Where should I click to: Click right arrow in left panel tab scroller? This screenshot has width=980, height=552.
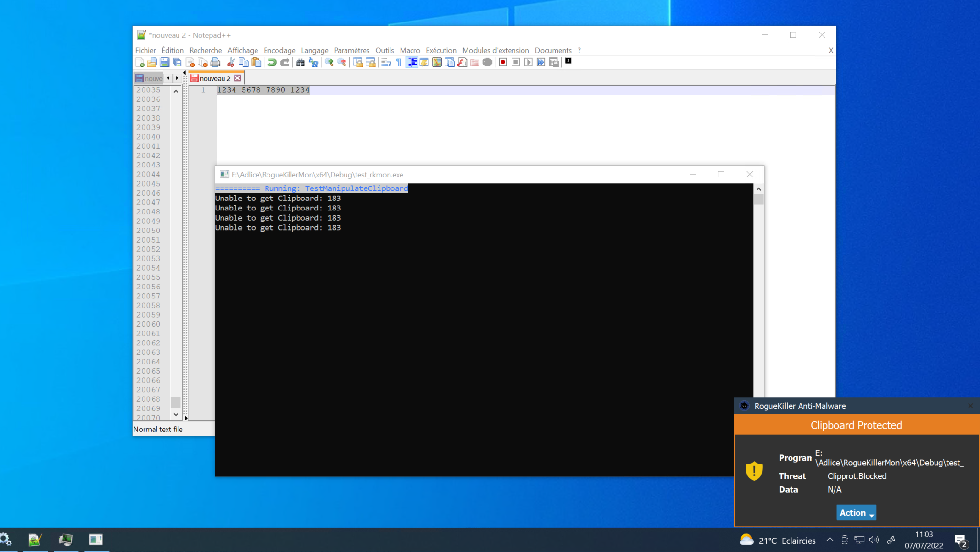pos(177,78)
